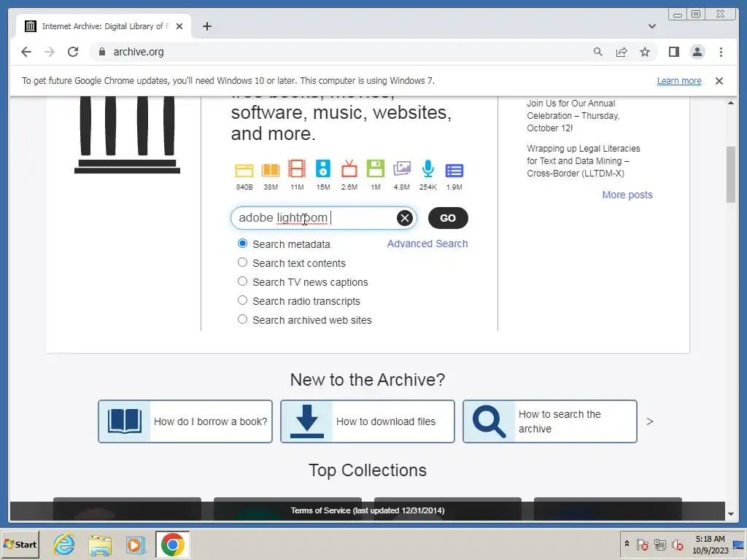Viewport: 747px width, 560px height.
Task: Open the Texts 38M book icon
Action: point(271,170)
